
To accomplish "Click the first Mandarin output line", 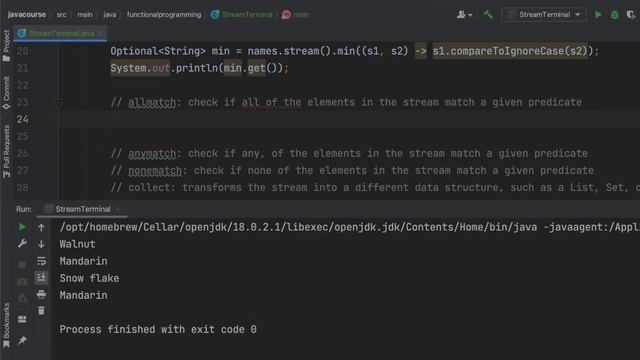I will coord(83,261).
